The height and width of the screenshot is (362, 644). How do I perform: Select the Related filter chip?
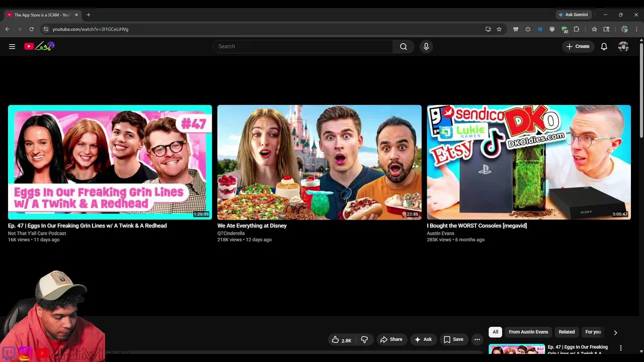click(x=567, y=332)
